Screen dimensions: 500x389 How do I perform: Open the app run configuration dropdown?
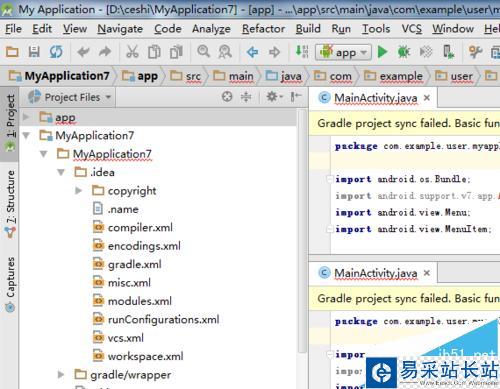343,52
